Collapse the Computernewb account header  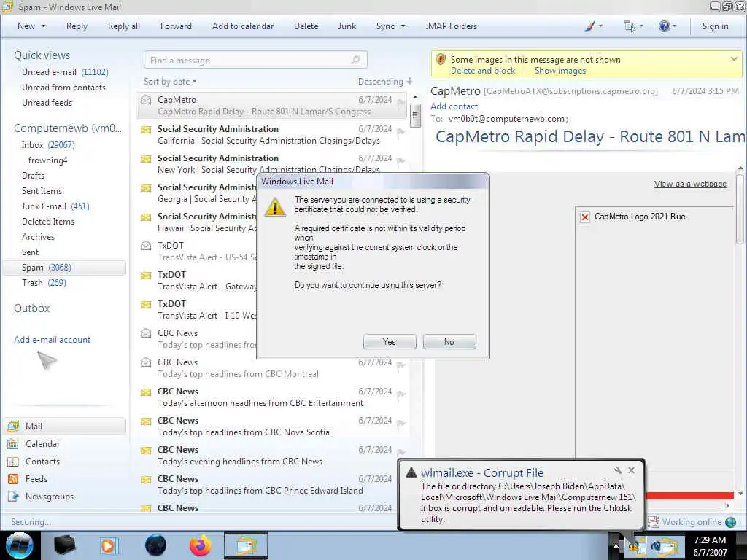[67, 128]
